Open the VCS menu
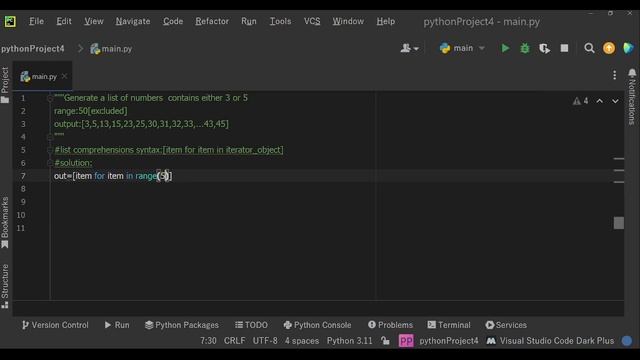The width and height of the screenshot is (640, 360). (x=312, y=21)
